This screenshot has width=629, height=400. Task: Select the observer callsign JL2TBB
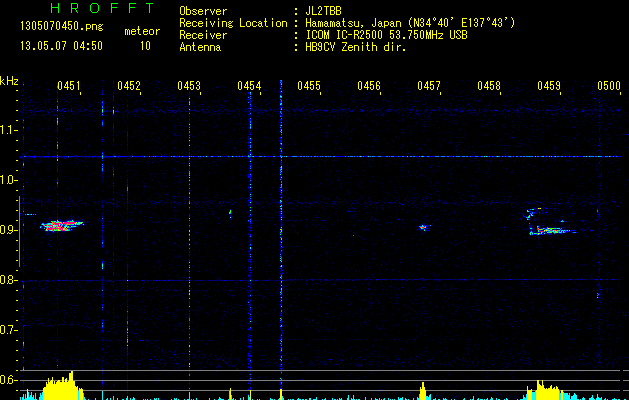330,10
